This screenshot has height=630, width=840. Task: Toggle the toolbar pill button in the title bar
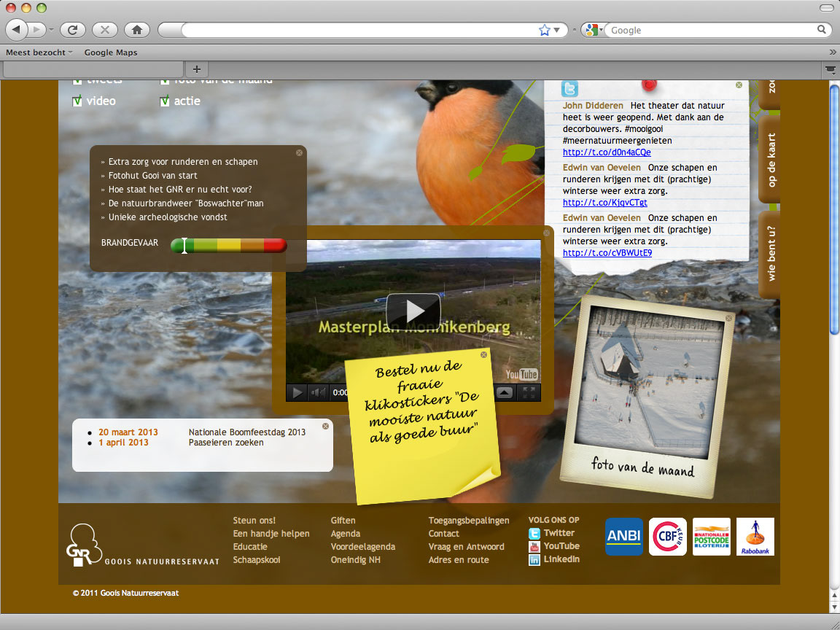click(827, 7)
